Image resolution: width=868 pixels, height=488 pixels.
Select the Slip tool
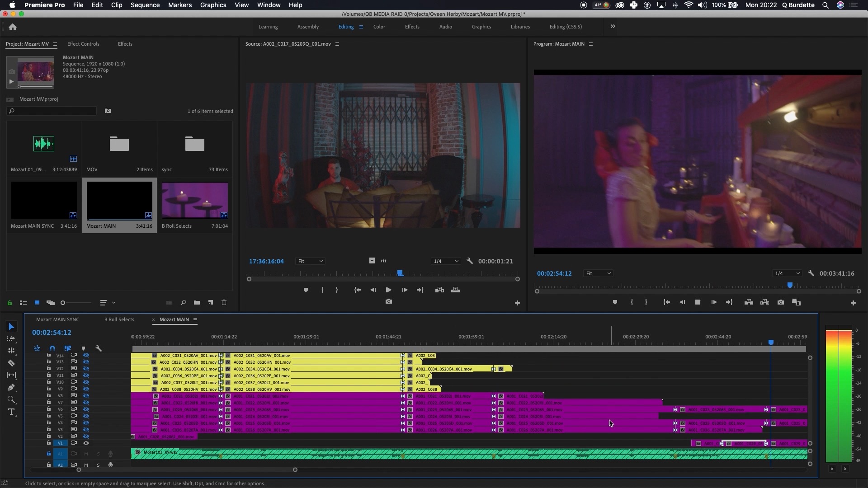[x=12, y=375]
